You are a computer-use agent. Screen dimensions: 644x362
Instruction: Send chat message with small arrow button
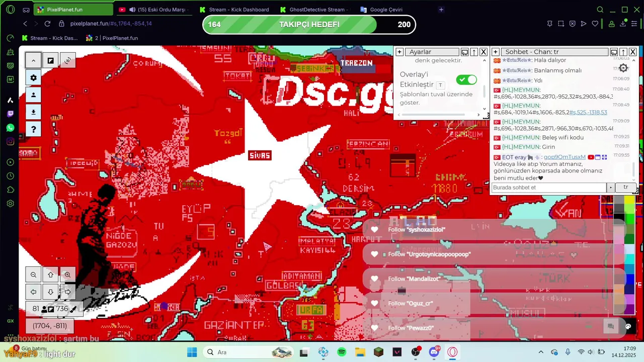[x=611, y=188]
